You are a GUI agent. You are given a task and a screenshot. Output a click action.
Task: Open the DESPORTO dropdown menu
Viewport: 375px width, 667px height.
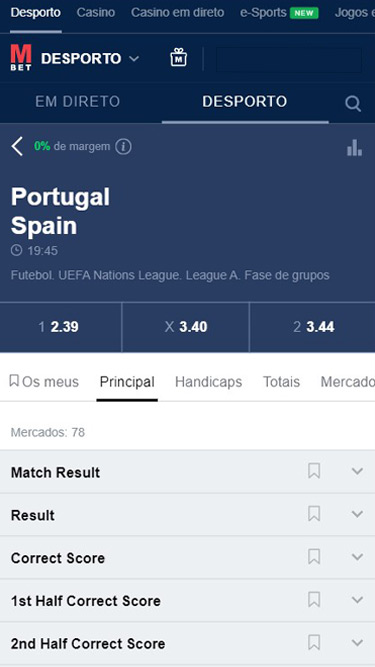(x=90, y=59)
